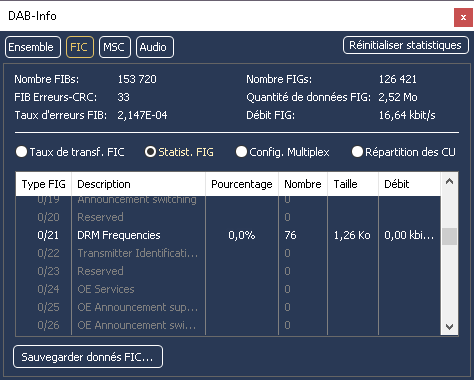Viewport: 474px width, 380px height.
Task: Select Taux de transf. FIC radio button
Action: tap(70, 152)
